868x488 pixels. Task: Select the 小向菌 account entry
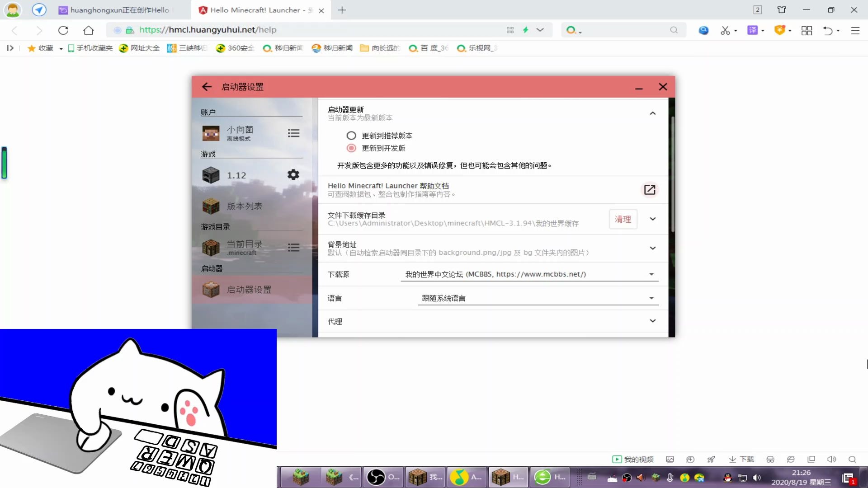pos(240,133)
